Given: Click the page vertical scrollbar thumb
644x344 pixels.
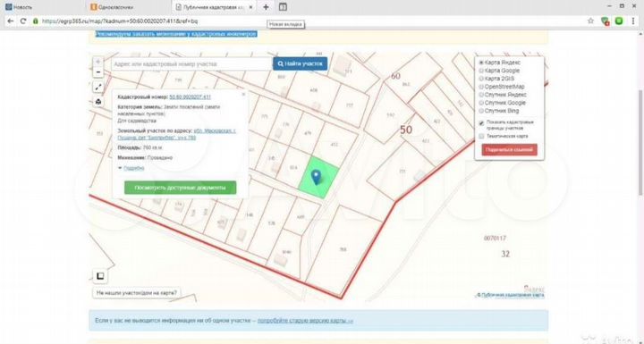Looking at the screenshot, I should click(640, 142).
